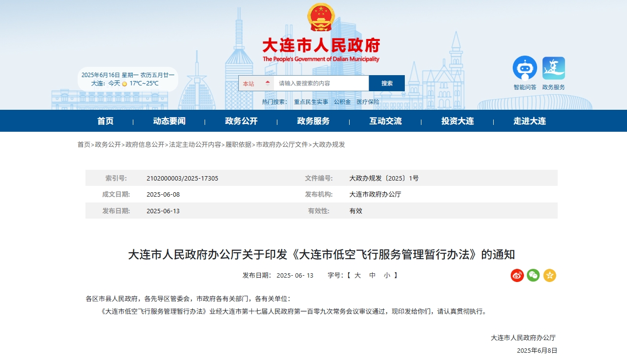This screenshot has width=627, height=364.
Task: Open 政府信息公开 breadcrumb link
Action: tap(145, 144)
